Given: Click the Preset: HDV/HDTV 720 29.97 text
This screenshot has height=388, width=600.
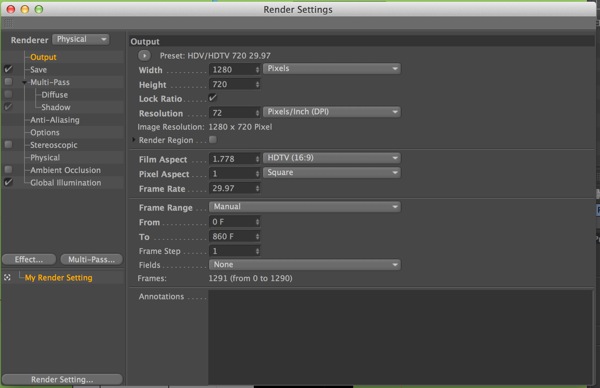Looking at the screenshot, I should 215,56.
